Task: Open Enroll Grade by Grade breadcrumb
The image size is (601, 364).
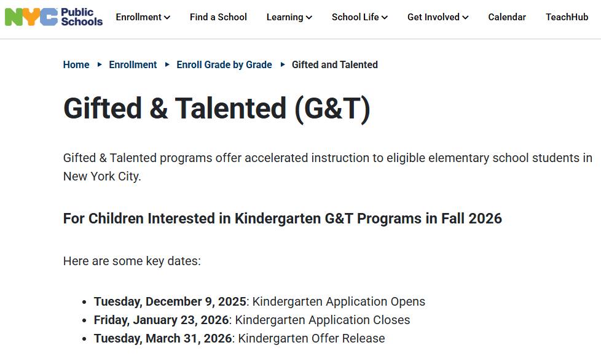Action: [224, 64]
